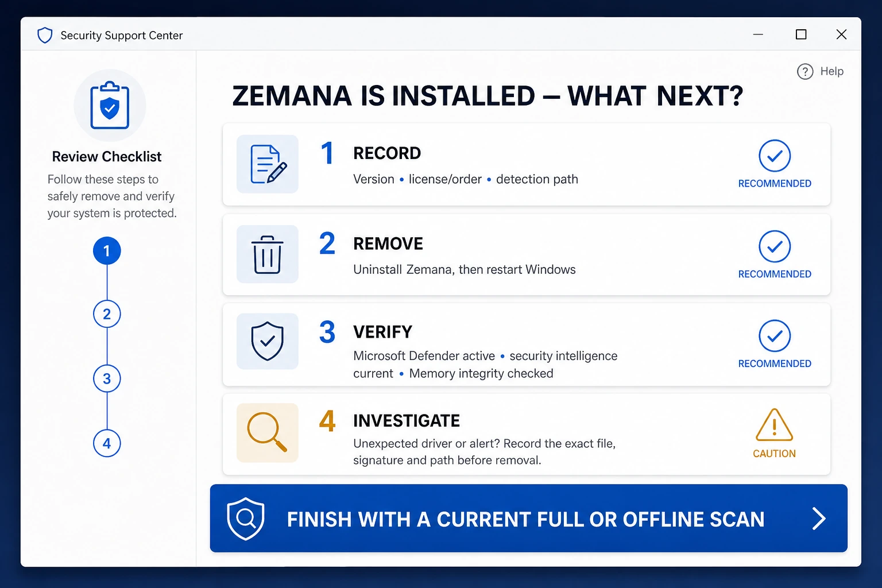Click 'Uninstall Zemana, then restart Windows' text

[465, 270]
